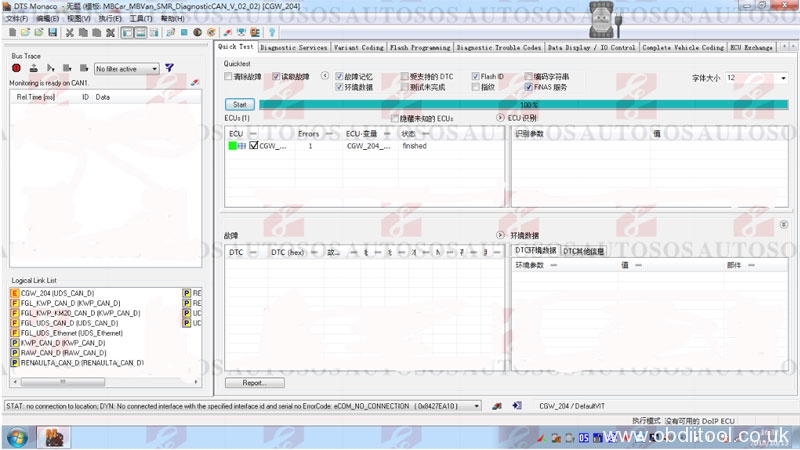Click the New document toolbar icon
This screenshot has height=450, width=800.
pos(12,33)
